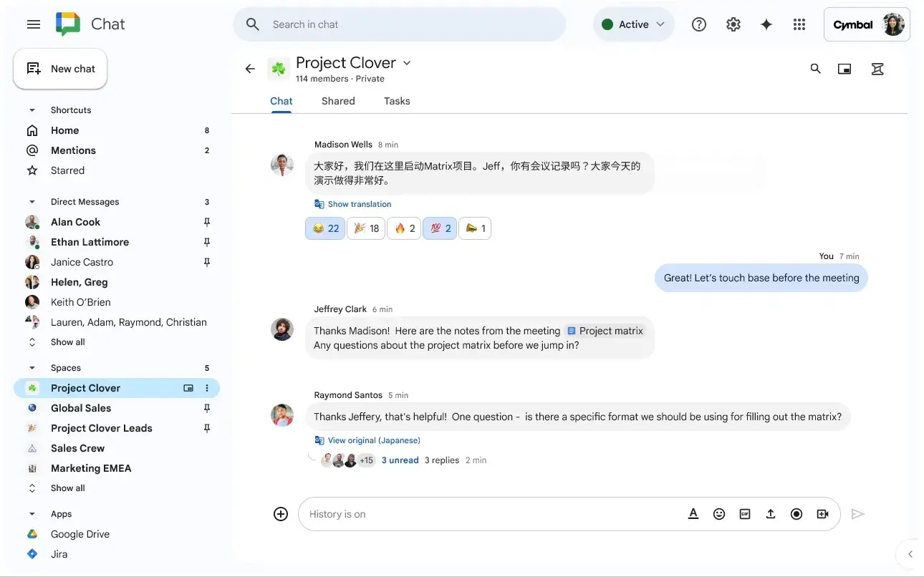
Task: Click the plus attachment button in composer
Action: click(281, 514)
